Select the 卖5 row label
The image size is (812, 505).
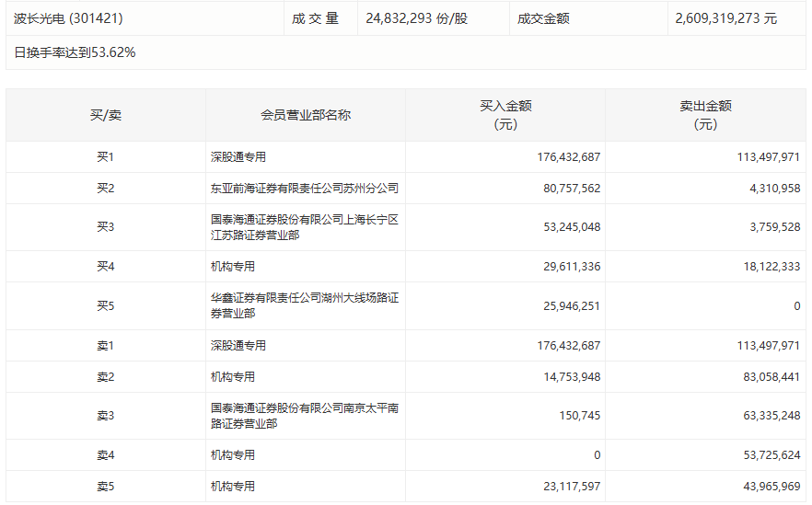tap(105, 487)
